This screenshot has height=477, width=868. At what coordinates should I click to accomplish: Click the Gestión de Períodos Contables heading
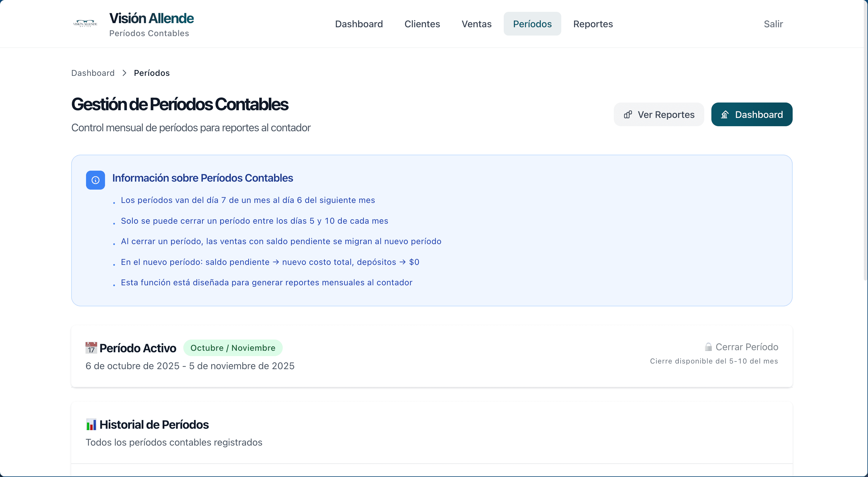click(180, 104)
